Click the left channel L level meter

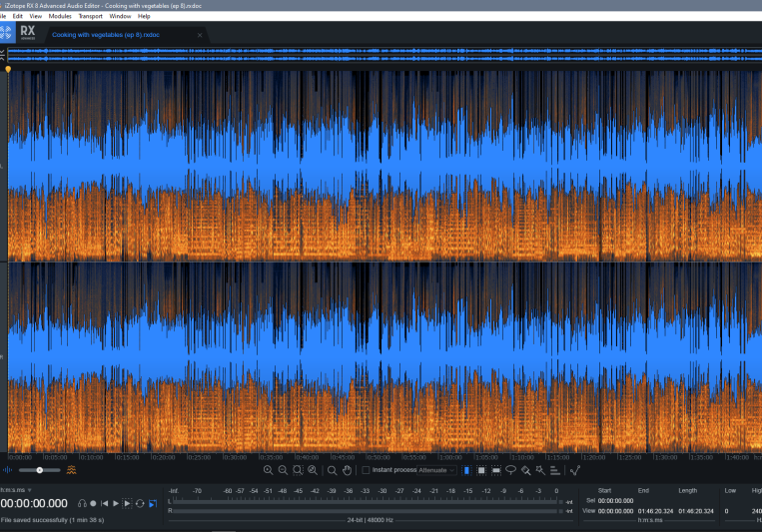pos(365,501)
